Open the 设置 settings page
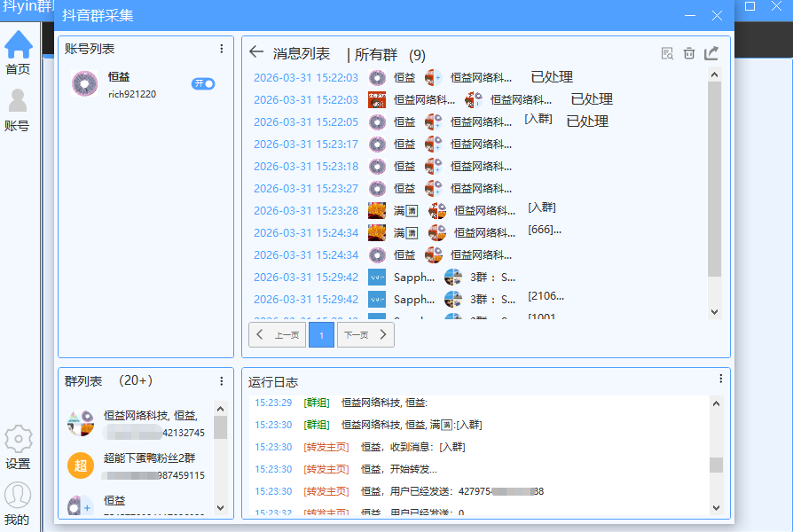This screenshot has height=532, width=793. coord(20,443)
